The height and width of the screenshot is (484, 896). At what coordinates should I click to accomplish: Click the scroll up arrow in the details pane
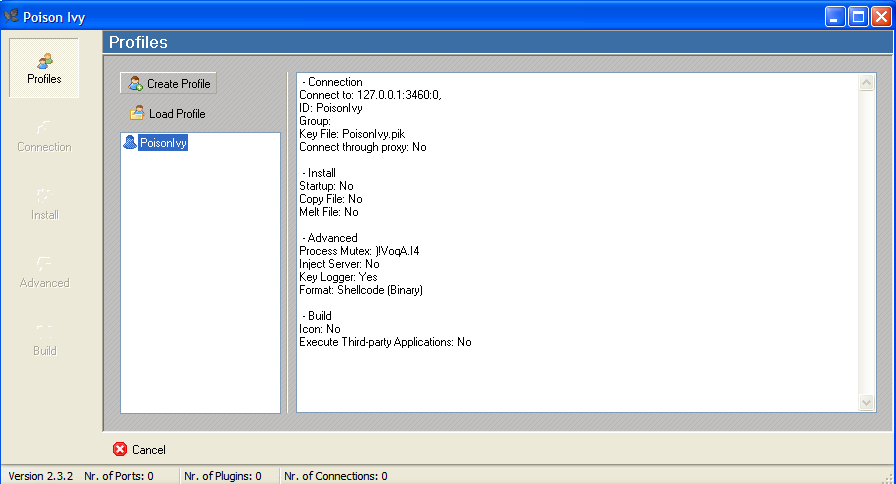(867, 83)
